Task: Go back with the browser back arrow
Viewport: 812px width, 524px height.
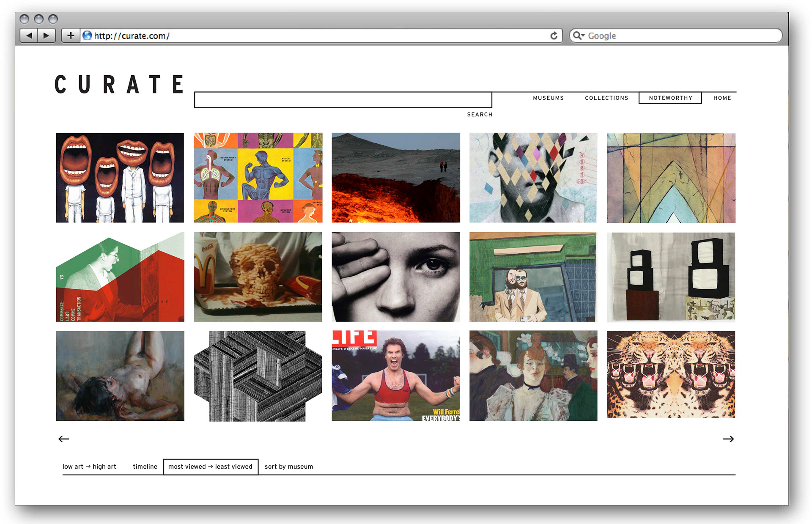Action: click(x=29, y=36)
